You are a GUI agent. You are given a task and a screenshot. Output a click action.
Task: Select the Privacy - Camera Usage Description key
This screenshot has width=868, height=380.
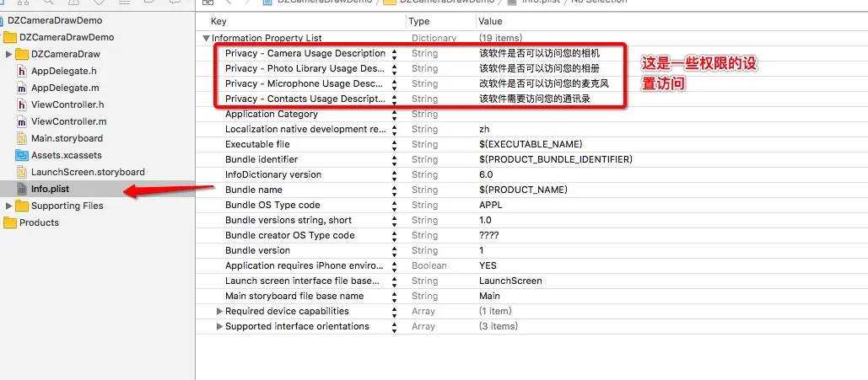(305, 53)
